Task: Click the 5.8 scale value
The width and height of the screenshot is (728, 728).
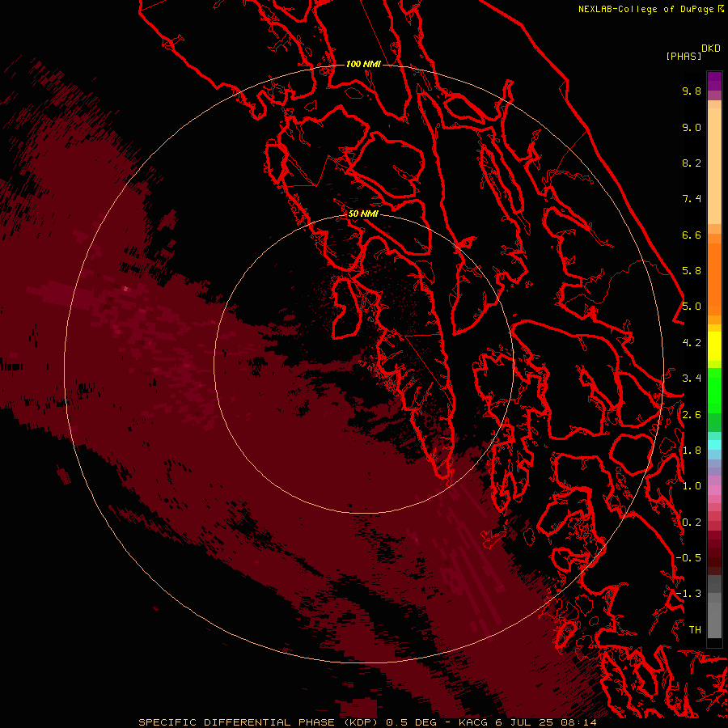Action: (x=692, y=271)
